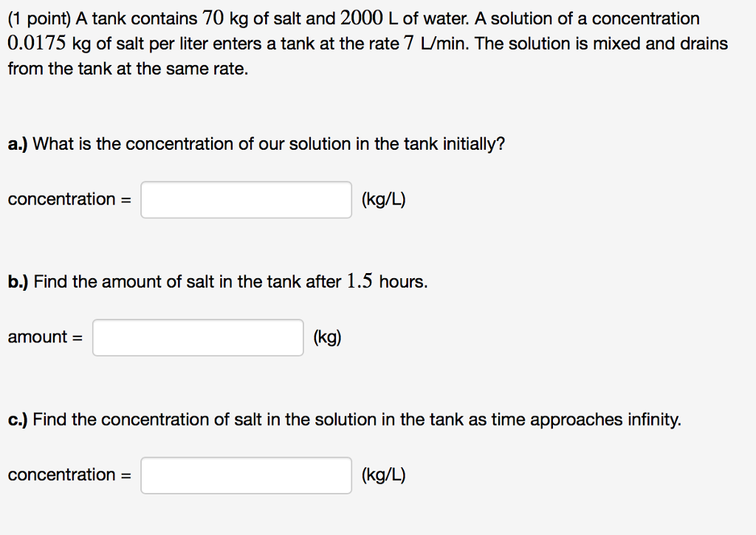Select the text field next to 'amount ='
This screenshot has height=535, width=756.
pos(197,336)
